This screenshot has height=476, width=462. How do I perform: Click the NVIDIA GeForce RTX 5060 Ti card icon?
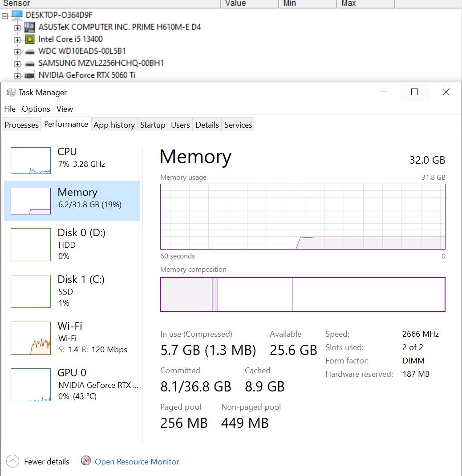pyautogui.click(x=29, y=75)
